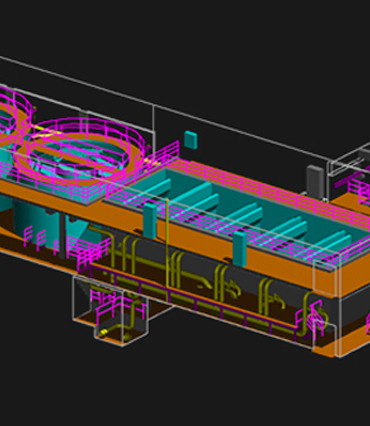The height and width of the screenshot is (426, 370).
Task: Select the magenta stair railing at the lower right
Action: tap(312, 319)
